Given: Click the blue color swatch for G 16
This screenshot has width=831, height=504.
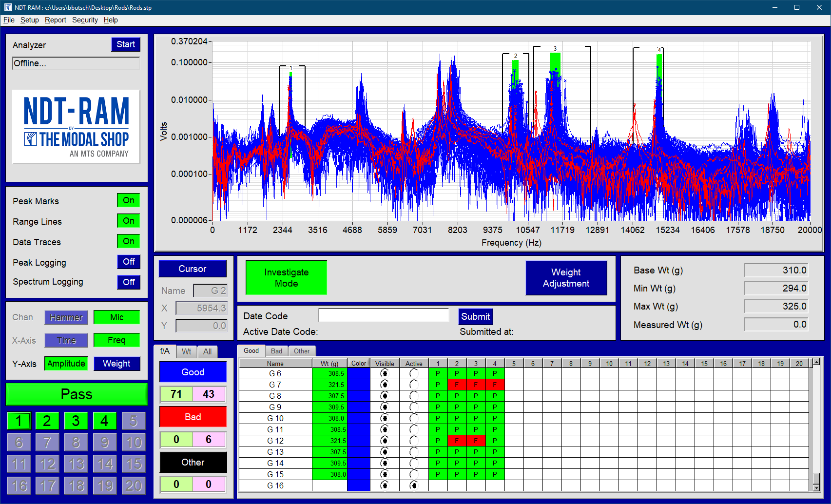Looking at the screenshot, I should pyautogui.click(x=359, y=485).
